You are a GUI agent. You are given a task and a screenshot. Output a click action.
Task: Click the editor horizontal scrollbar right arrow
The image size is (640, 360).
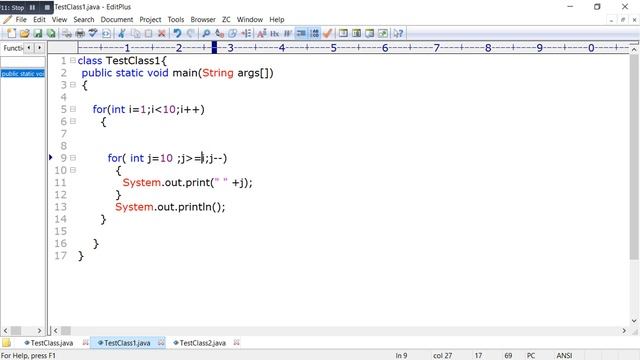pyautogui.click(x=624, y=330)
